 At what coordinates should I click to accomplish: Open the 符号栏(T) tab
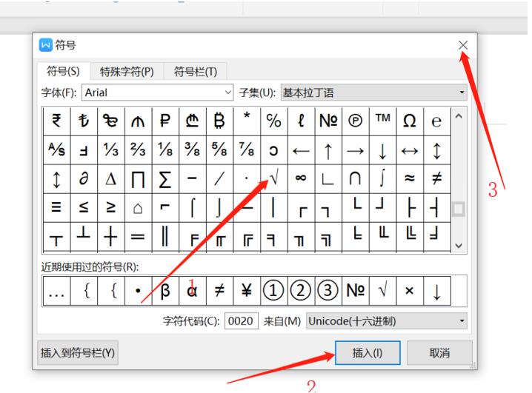click(196, 72)
